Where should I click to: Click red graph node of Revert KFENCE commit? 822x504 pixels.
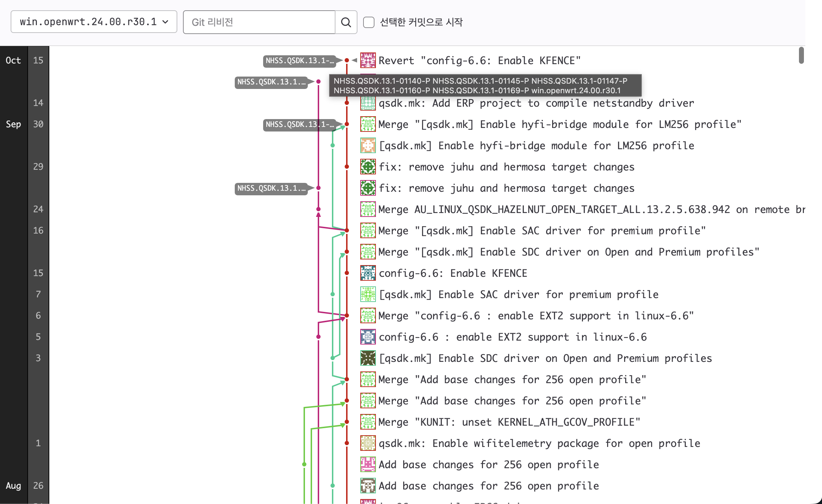pyautogui.click(x=347, y=60)
